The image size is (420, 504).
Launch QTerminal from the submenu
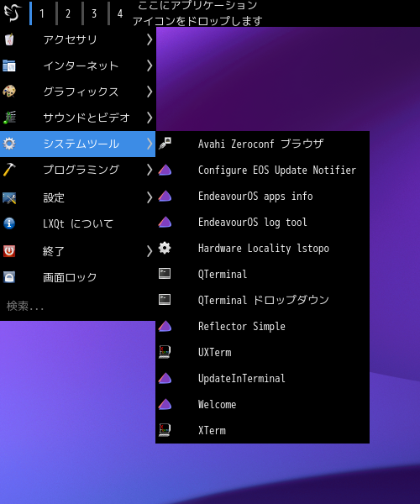[263, 274]
